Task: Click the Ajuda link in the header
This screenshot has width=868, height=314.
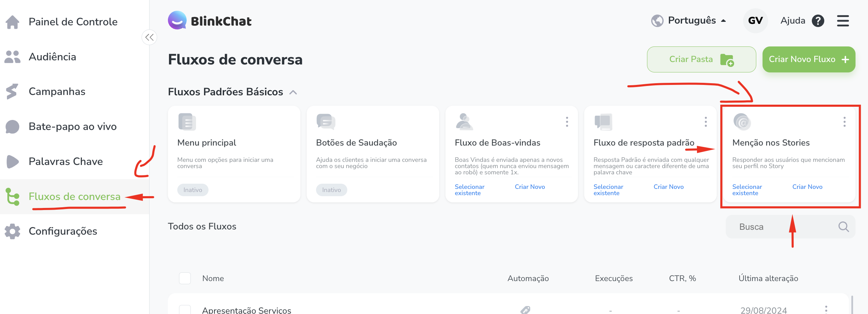Action: tap(793, 21)
